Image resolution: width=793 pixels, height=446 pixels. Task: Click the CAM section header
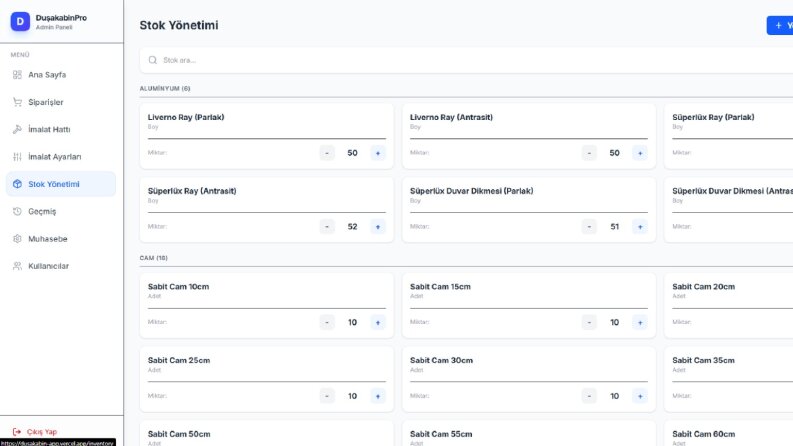[x=154, y=258]
